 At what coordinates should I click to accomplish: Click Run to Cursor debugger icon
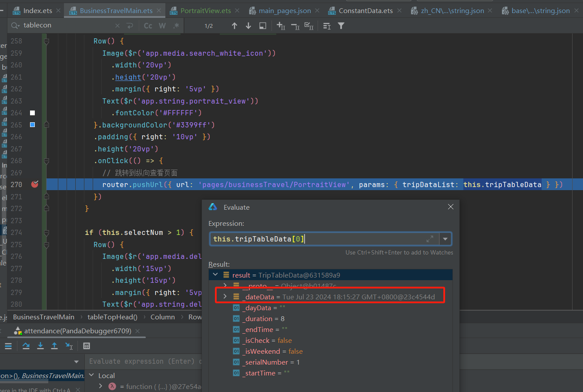[x=69, y=346]
